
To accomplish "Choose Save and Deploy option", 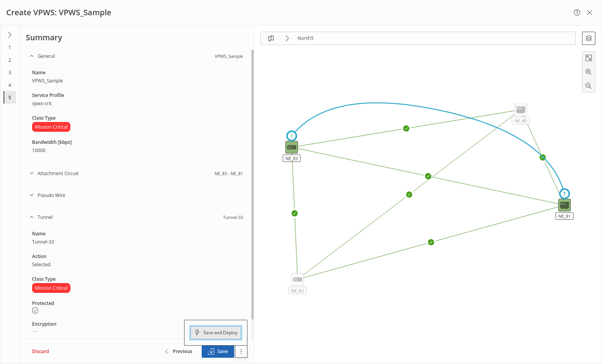I will coord(216,333).
